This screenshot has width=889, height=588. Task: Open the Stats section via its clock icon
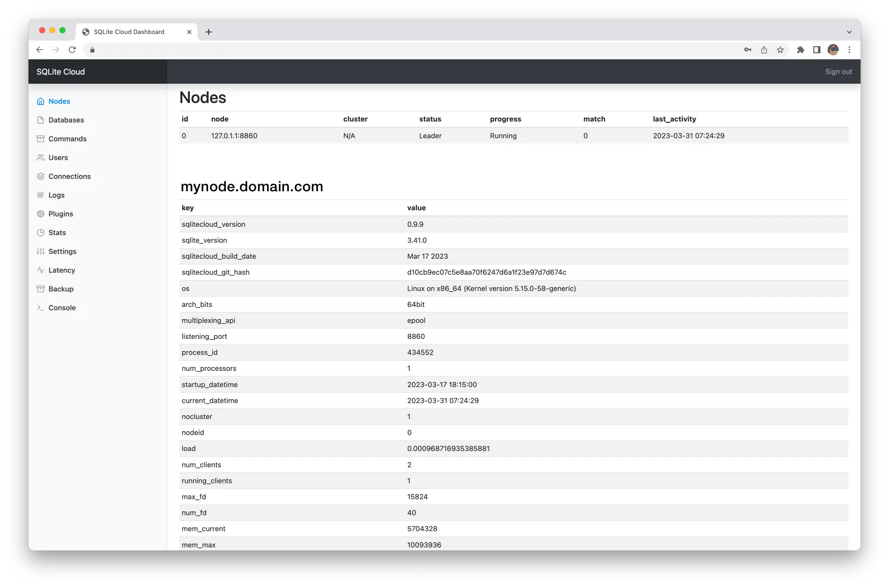tap(41, 232)
